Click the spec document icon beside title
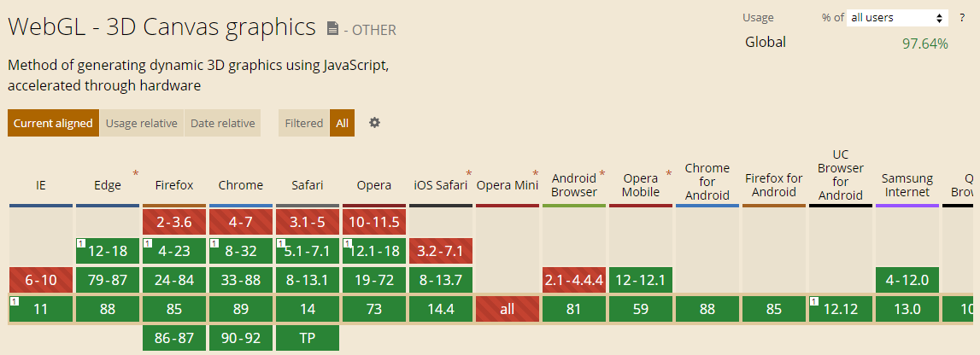Viewport: 980px width, 355px height. point(333,28)
